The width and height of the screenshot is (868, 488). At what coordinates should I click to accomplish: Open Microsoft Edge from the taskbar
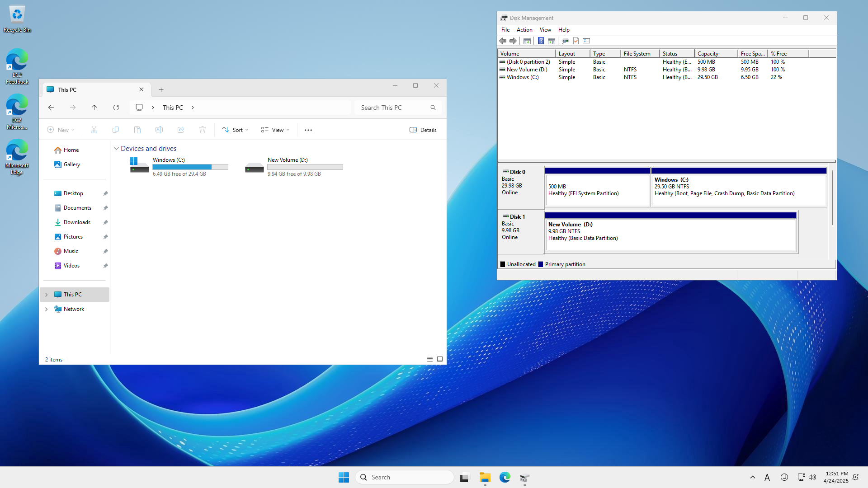point(505,477)
